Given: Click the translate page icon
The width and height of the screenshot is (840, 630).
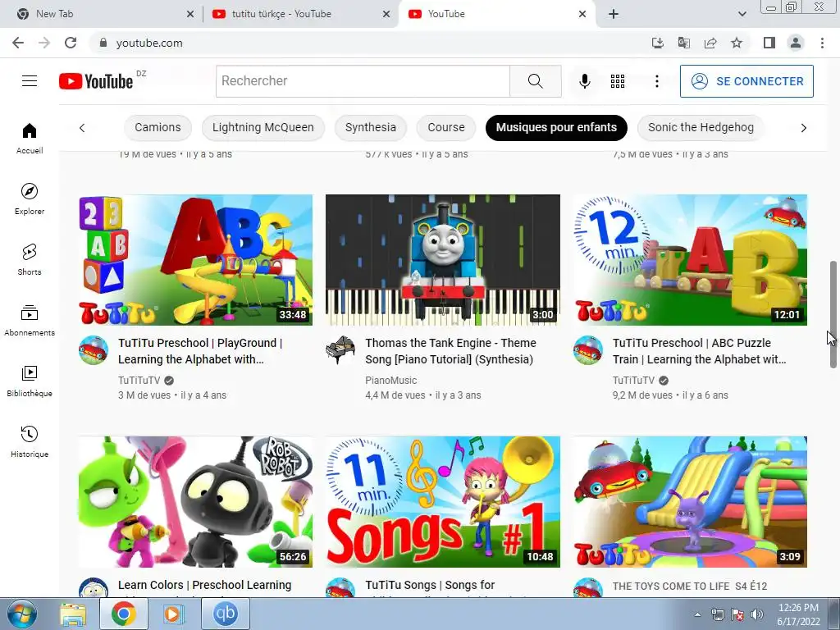Looking at the screenshot, I should tap(683, 43).
